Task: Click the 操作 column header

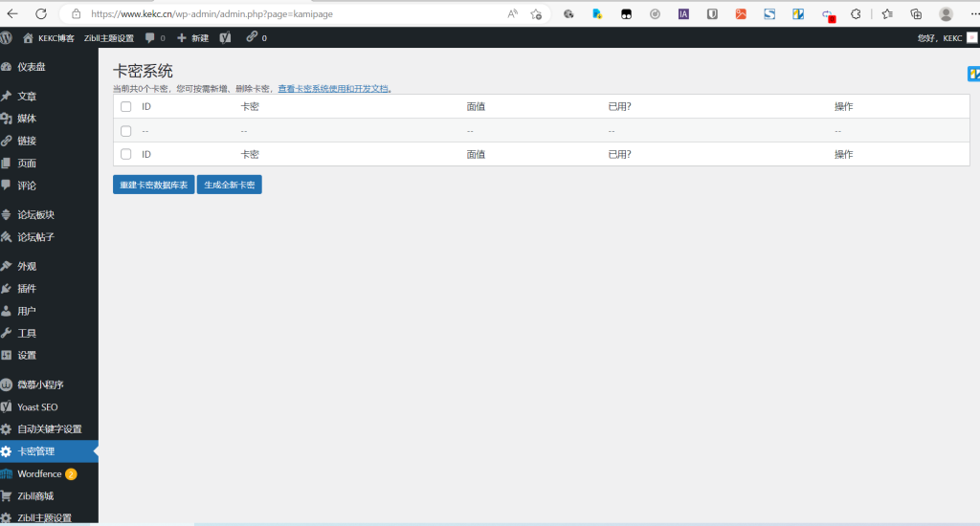Action: (x=844, y=107)
